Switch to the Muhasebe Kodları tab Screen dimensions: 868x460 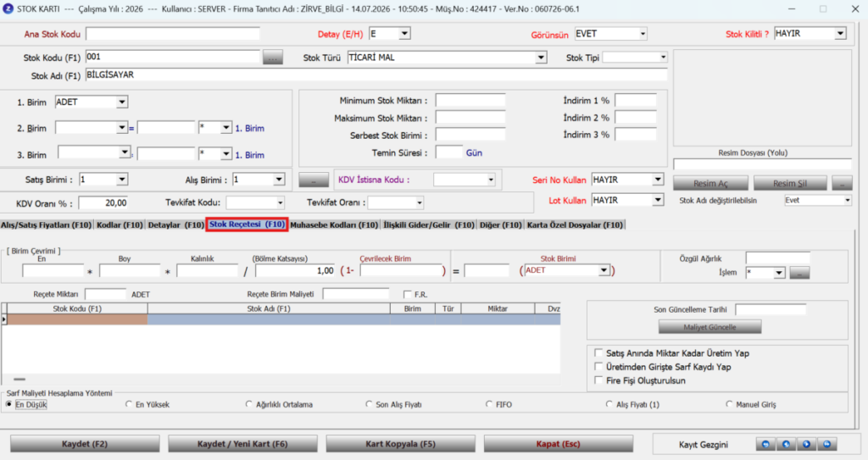(334, 224)
